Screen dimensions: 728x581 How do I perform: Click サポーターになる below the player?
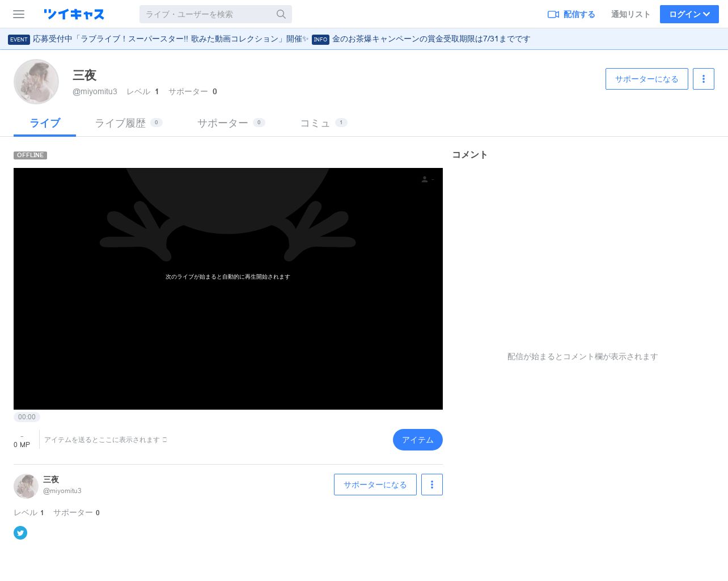point(375,485)
